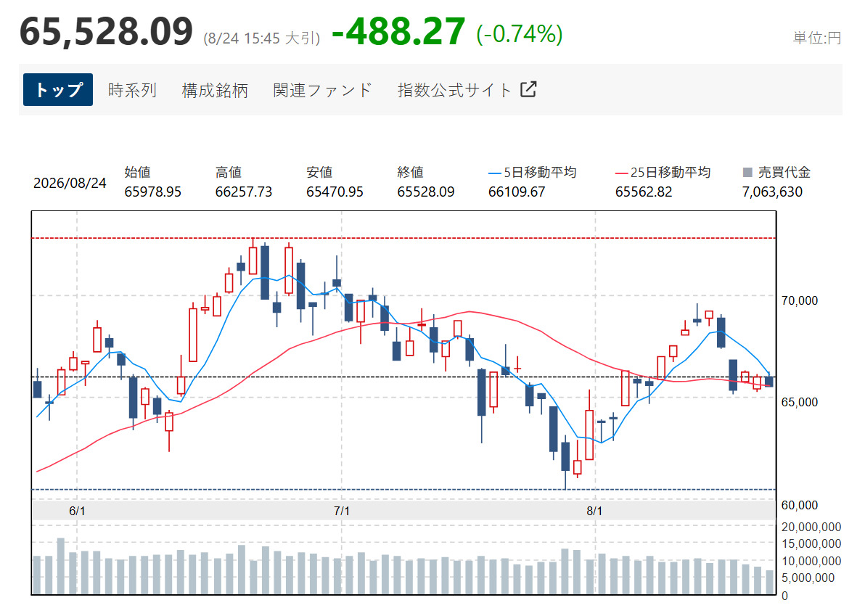Click the 25-day moving average value 65562.82

point(644,192)
